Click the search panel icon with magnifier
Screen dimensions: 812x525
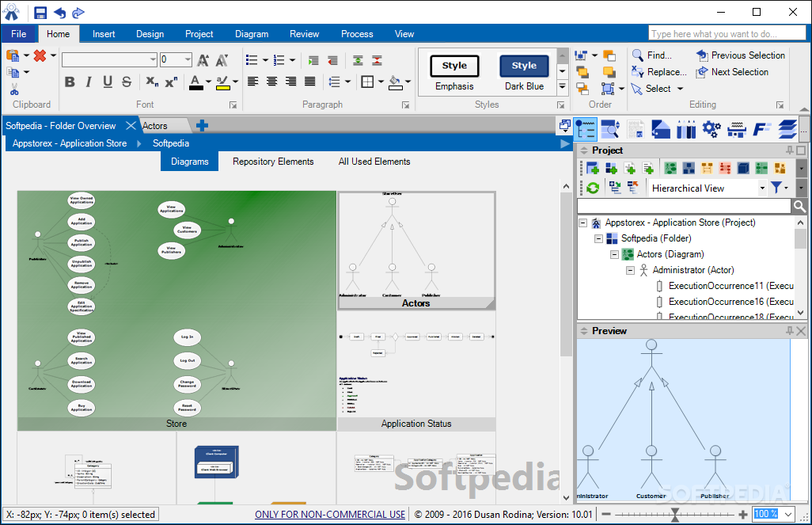610,128
